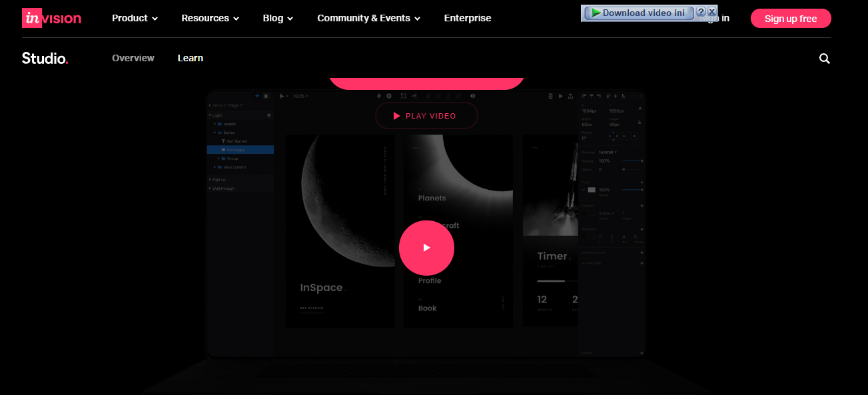Click the Studio logo
The width and height of the screenshot is (868, 395).
[45, 58]
